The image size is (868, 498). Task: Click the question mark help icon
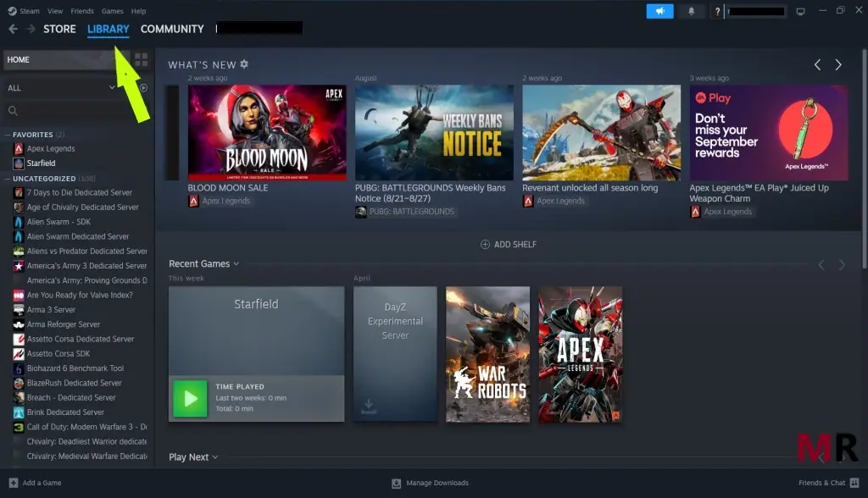(x=717, y=11)
